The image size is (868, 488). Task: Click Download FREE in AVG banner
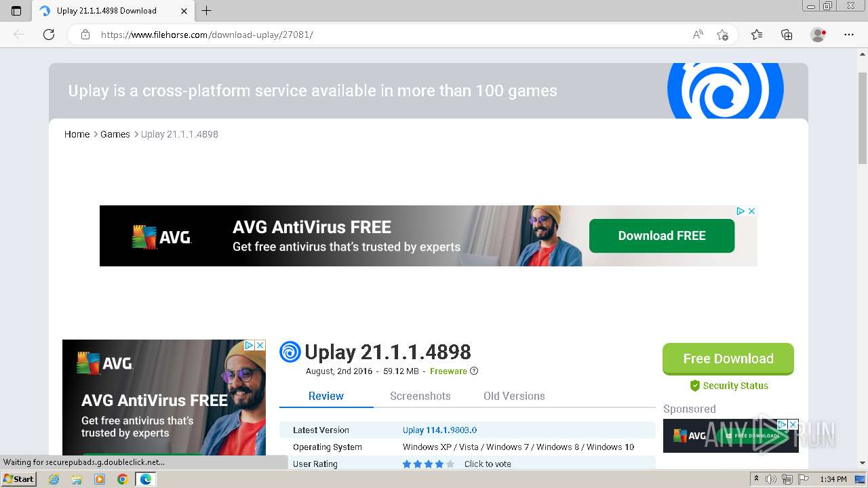662,236
